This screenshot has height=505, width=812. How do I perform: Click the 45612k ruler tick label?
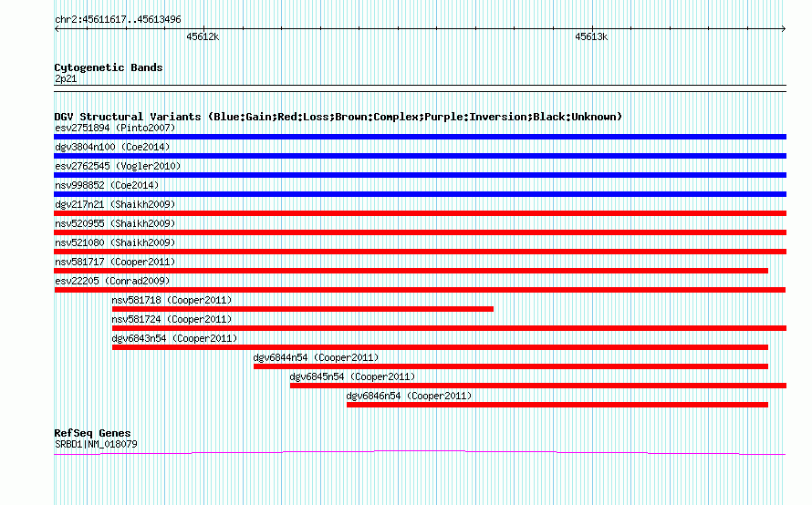pyautogui.click(x=203, y=36)
